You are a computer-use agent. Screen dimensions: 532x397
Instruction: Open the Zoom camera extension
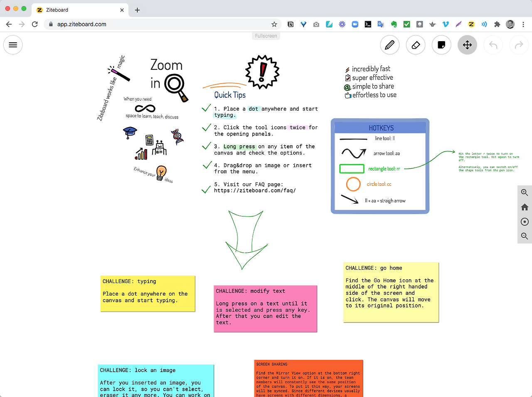click(355, 24)
